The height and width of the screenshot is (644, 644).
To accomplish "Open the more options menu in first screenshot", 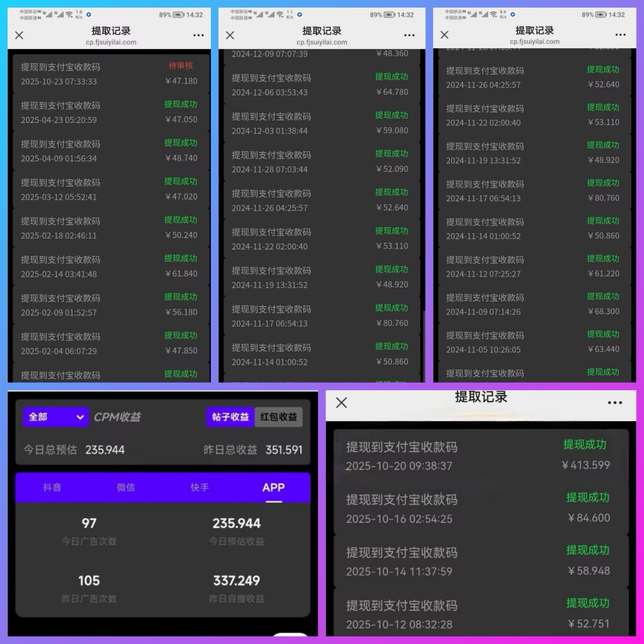I will click(x=199, y=35).
